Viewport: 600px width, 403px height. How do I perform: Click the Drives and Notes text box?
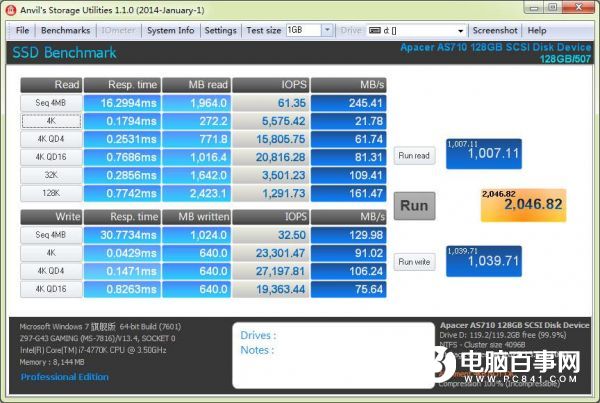[x=333, y=355]
